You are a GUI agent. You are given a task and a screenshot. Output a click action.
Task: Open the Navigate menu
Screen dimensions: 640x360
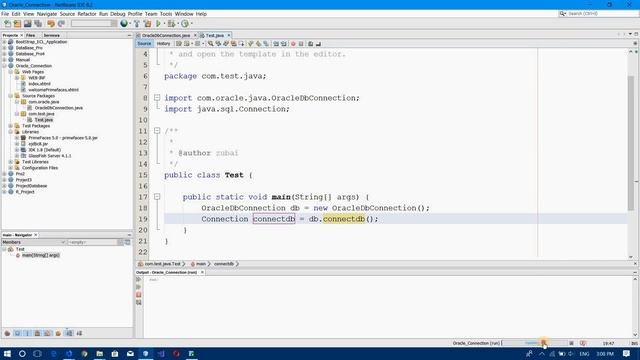coord(47,14)
